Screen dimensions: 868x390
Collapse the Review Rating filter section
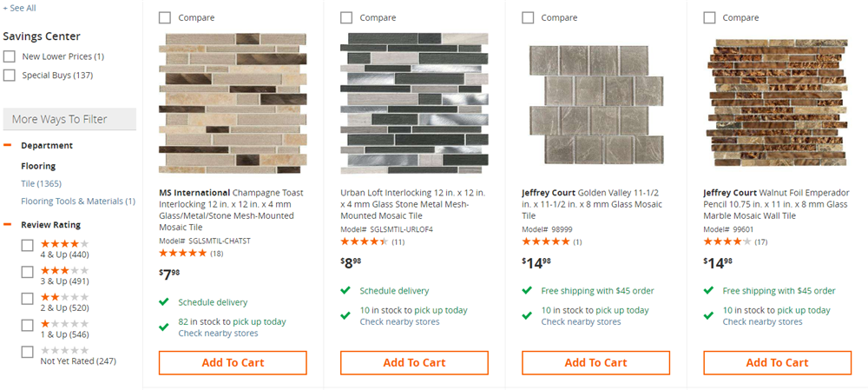[7, 224]
